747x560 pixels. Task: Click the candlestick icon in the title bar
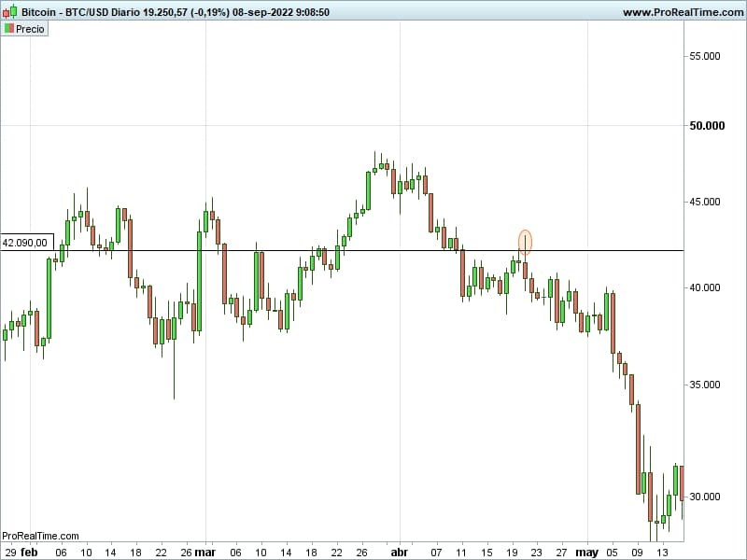(9, 11)
